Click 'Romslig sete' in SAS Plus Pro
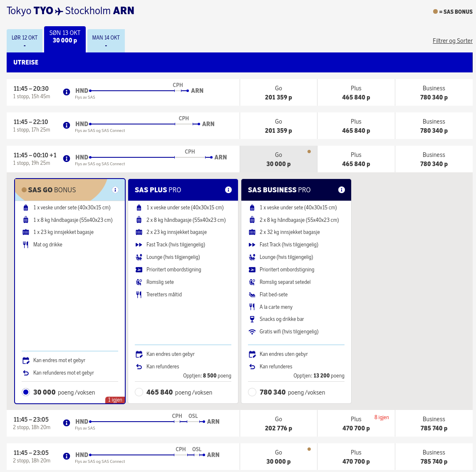The width and height of the screenshot is (476, 472). tap(160, 282)
